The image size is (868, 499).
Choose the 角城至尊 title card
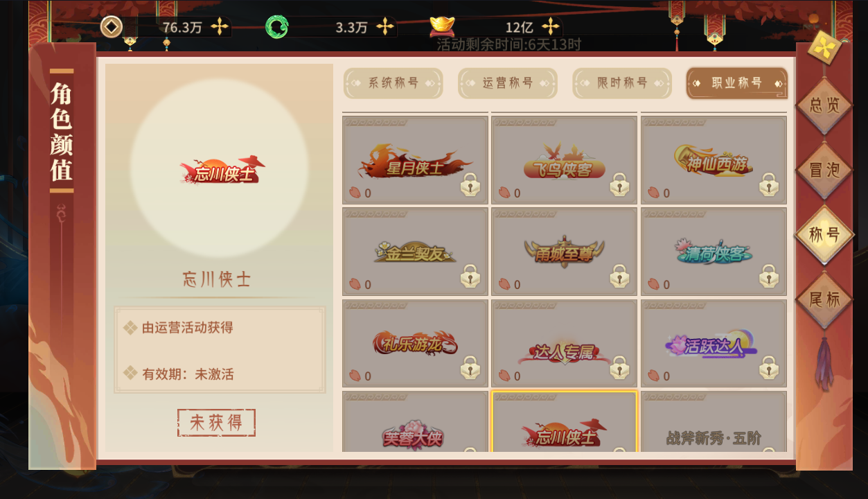click(x=565, y=252)
